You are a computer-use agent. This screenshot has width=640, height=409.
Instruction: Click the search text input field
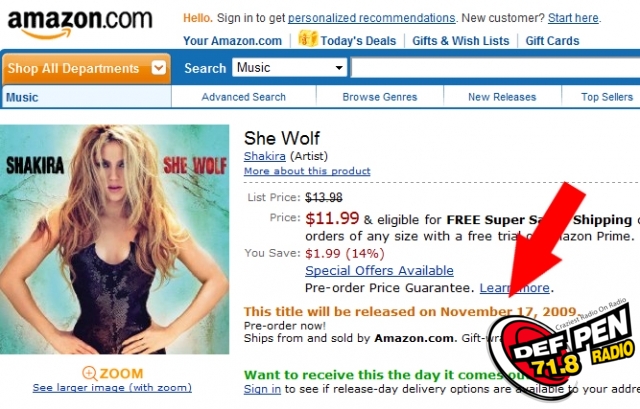point(495,68)
